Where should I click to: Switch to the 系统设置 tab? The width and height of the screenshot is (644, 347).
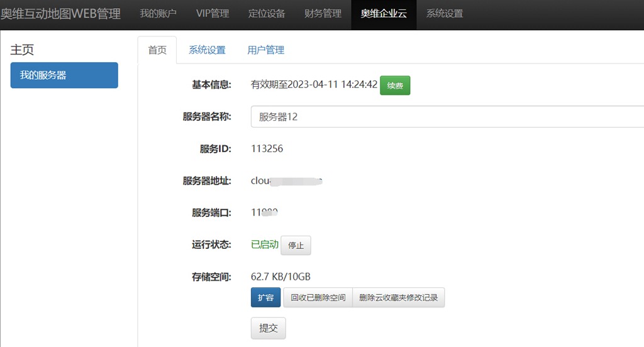click(x=207, y=50)
